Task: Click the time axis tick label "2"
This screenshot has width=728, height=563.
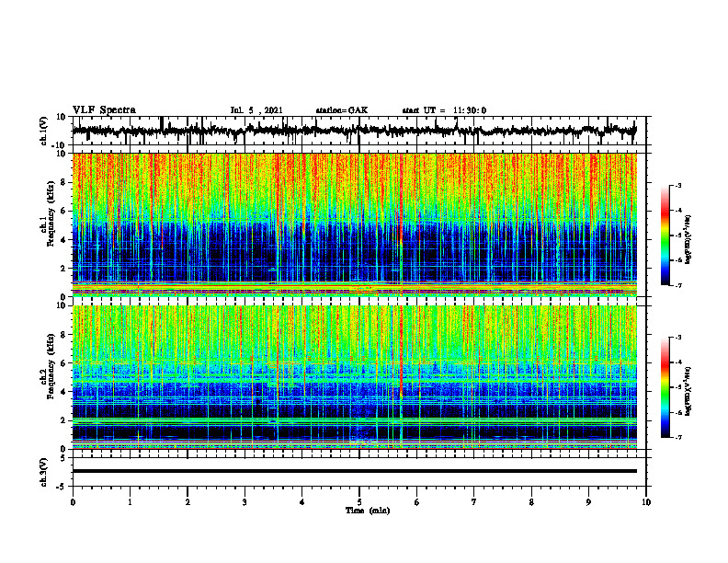Action: pos(188,502)
